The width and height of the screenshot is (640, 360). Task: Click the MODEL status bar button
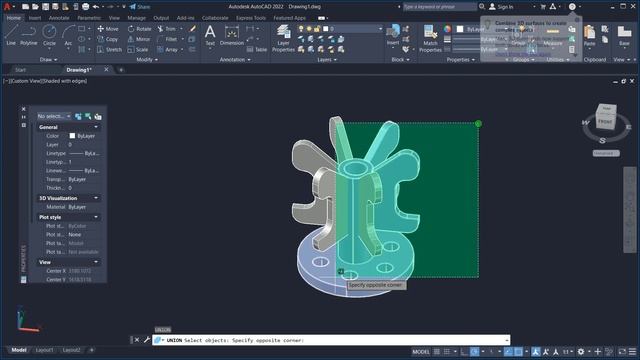coord(421,351)
